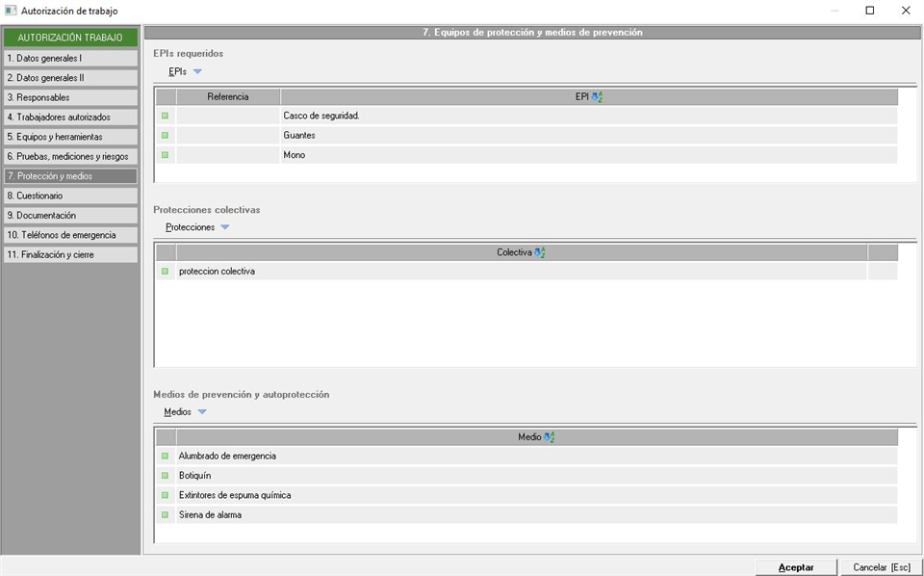This screenshot has width=924, height=576.
Task: Select the Guantes row
Action: click(x=526, y=135)
